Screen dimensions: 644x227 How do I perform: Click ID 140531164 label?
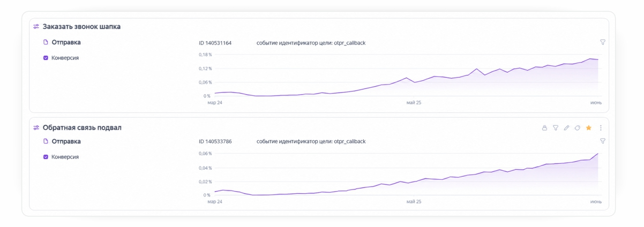[215, 43]
